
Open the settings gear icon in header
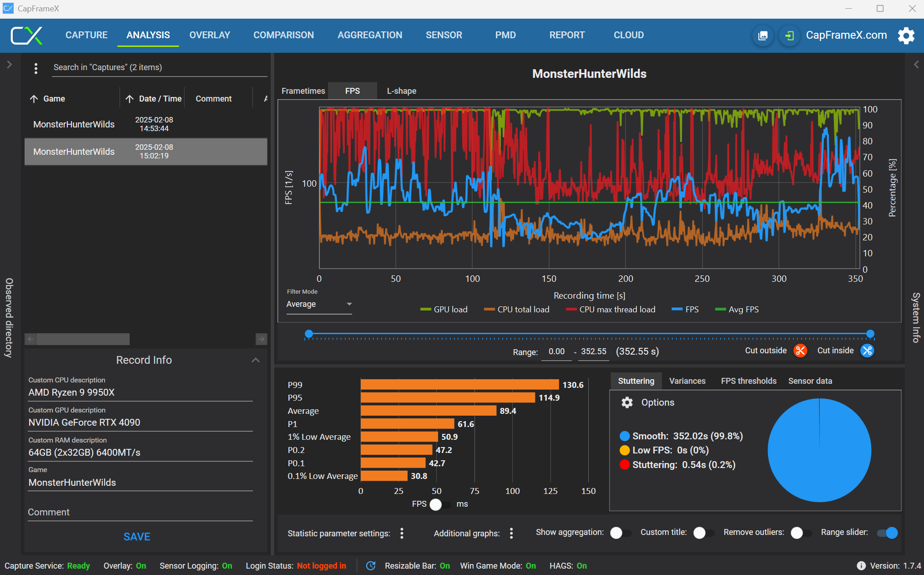pos(906,36)
